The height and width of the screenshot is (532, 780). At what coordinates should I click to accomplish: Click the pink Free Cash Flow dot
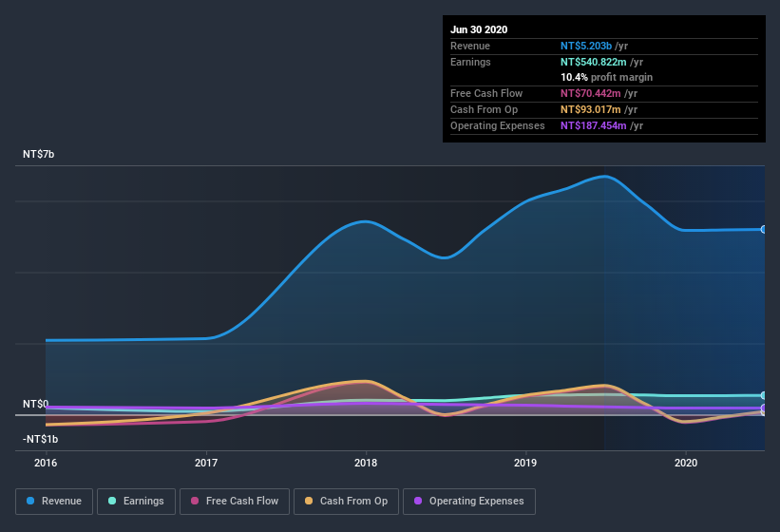(x=195, y=501)
